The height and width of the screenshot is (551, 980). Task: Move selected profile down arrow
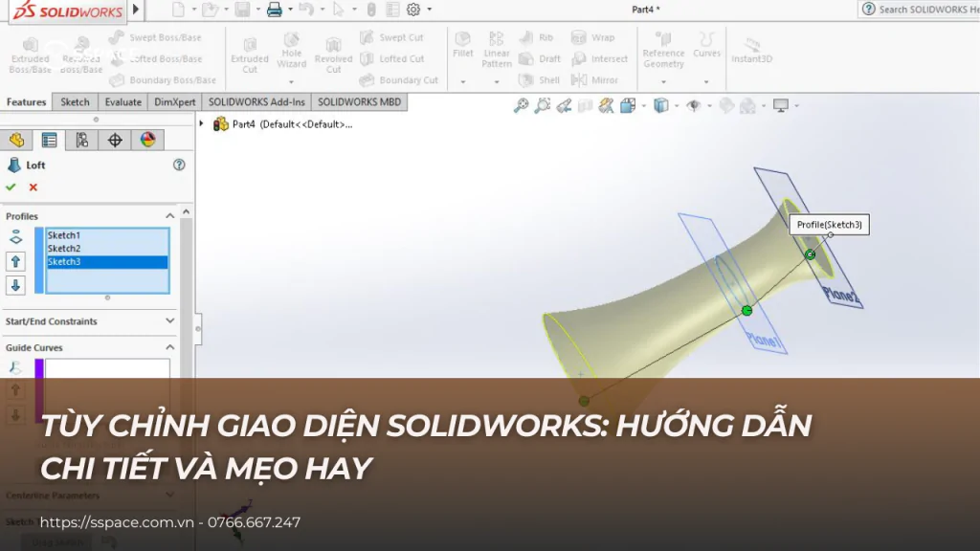click(15, 285)
